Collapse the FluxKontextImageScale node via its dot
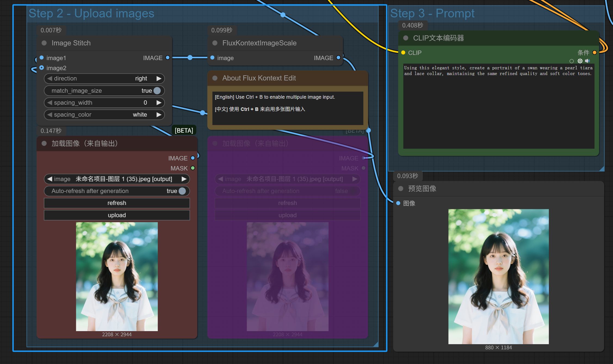This screenshot has width=613, height=364. [x=215, y=43]
